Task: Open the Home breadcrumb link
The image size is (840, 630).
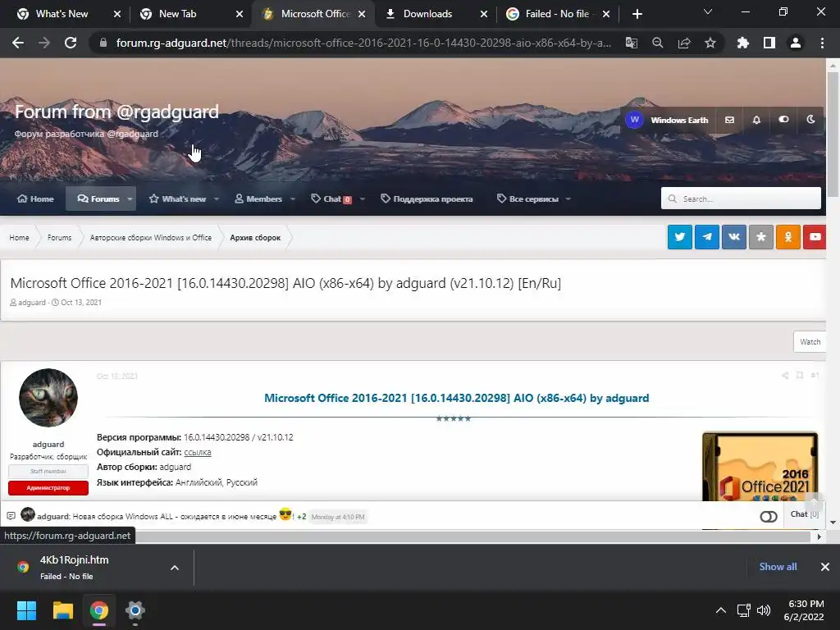Action: (x=20, y=237)
